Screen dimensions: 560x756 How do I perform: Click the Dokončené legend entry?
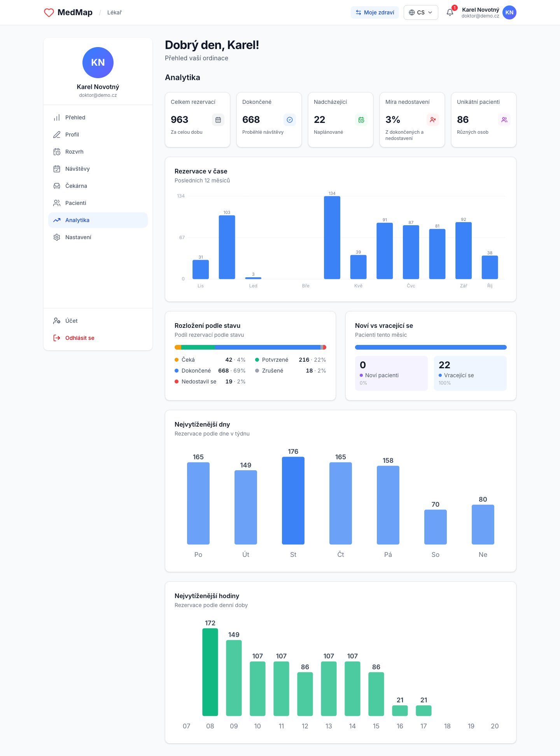pos(210,371)
